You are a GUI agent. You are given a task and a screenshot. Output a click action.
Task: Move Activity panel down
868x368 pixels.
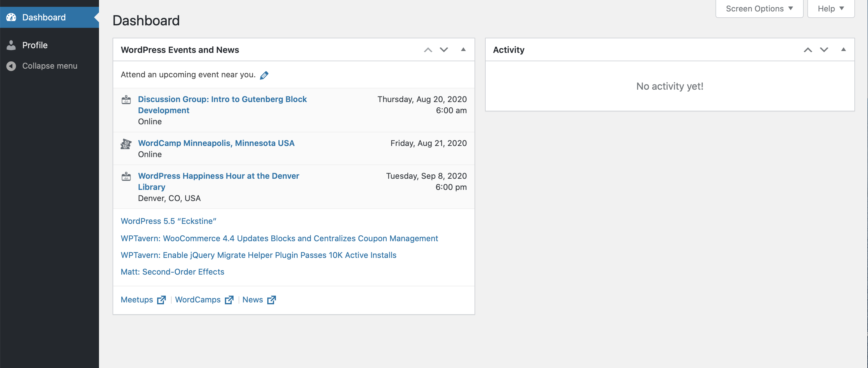(824, 50)
